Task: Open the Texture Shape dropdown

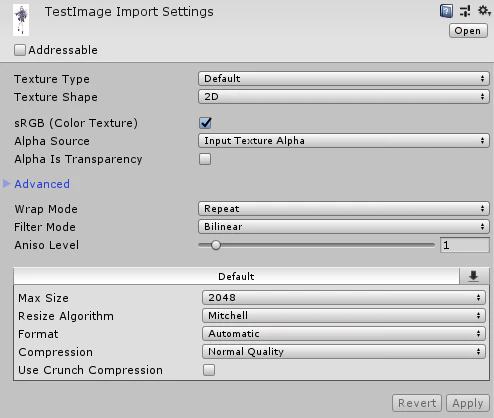Action: click(x=344, y=97)
